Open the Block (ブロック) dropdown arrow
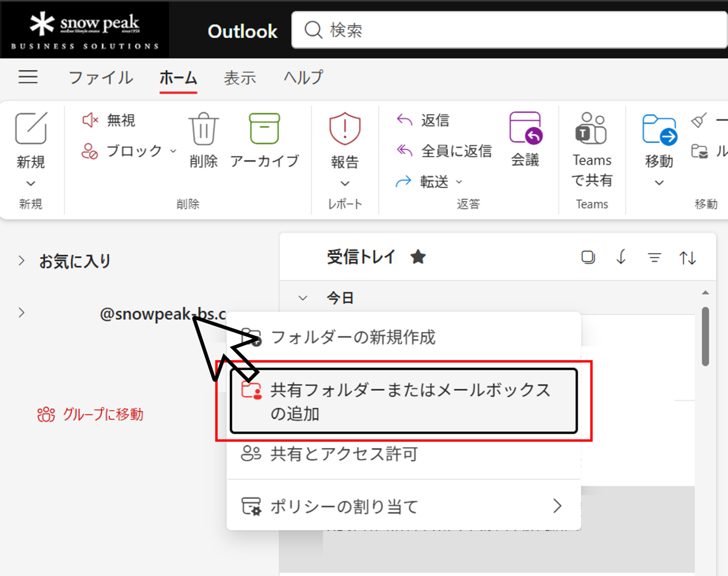The image size is (728, 576). tap(174, 151)
